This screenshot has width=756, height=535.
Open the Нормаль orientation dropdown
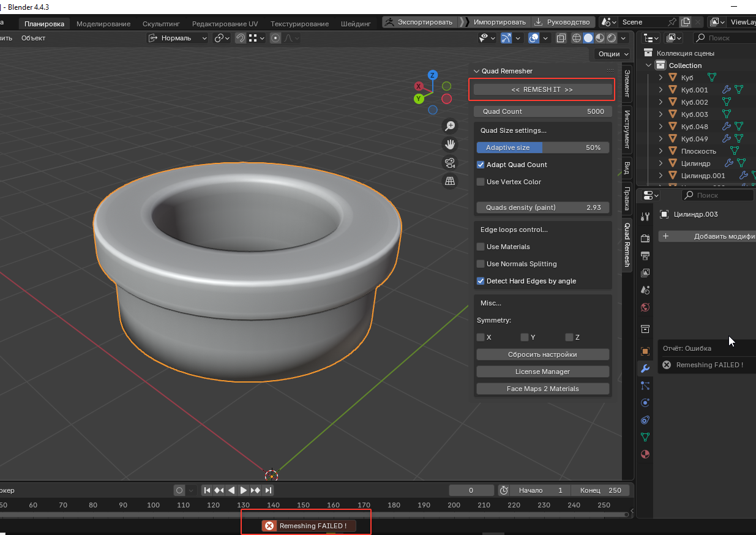[178, 38]
